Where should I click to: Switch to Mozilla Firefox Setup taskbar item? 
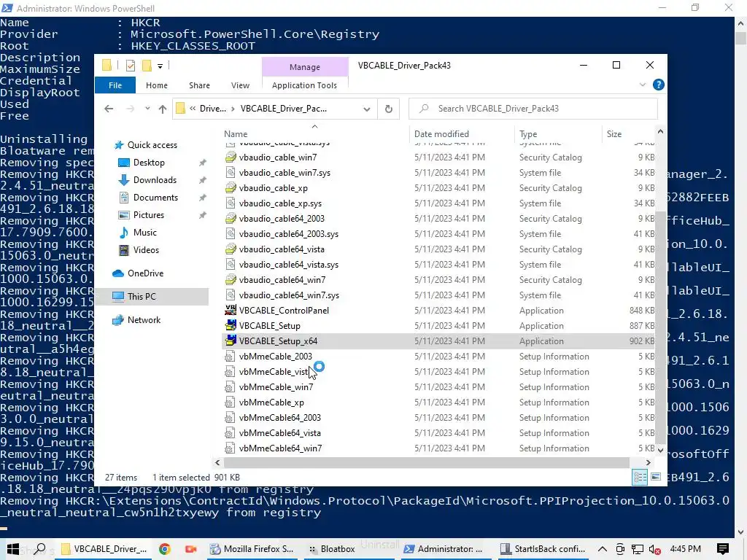[252, 549]
